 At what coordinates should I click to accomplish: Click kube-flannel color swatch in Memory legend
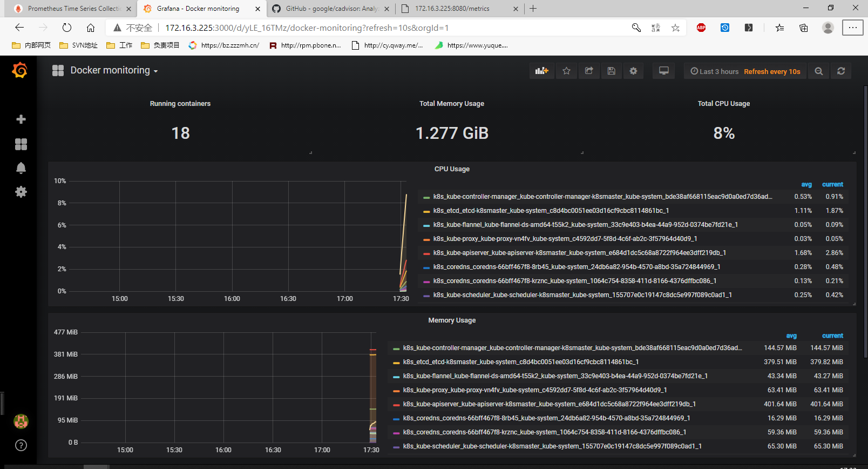click(x=396, y=377)
